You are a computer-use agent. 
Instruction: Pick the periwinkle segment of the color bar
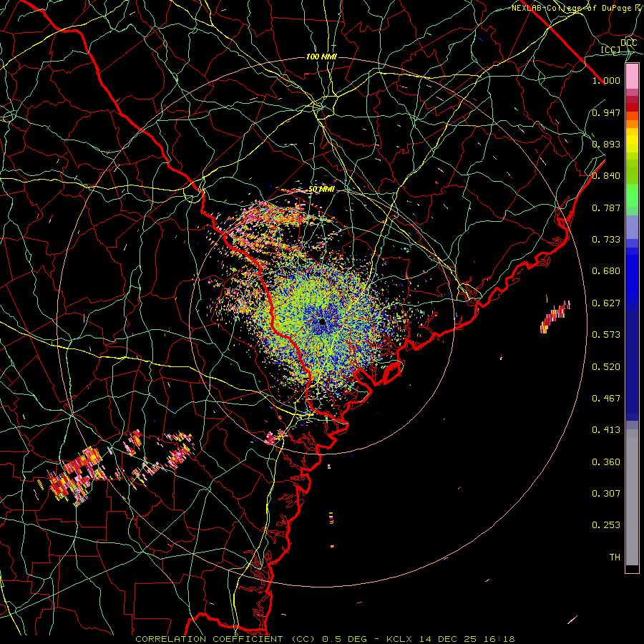[632, 227]
